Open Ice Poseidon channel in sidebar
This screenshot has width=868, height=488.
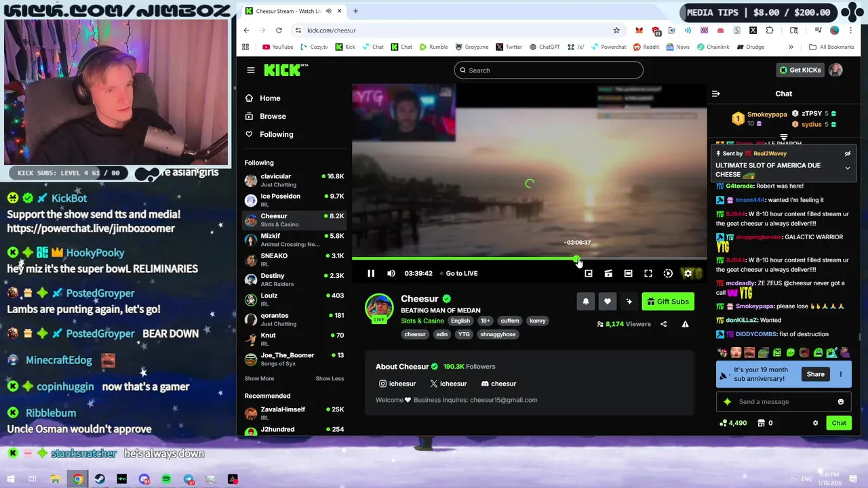point(294,200)
